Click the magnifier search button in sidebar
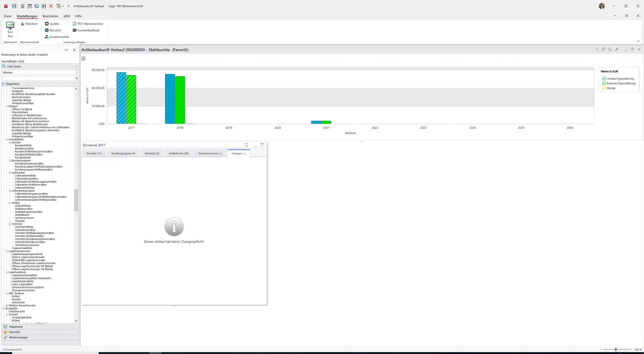 [x=77, y=78]
